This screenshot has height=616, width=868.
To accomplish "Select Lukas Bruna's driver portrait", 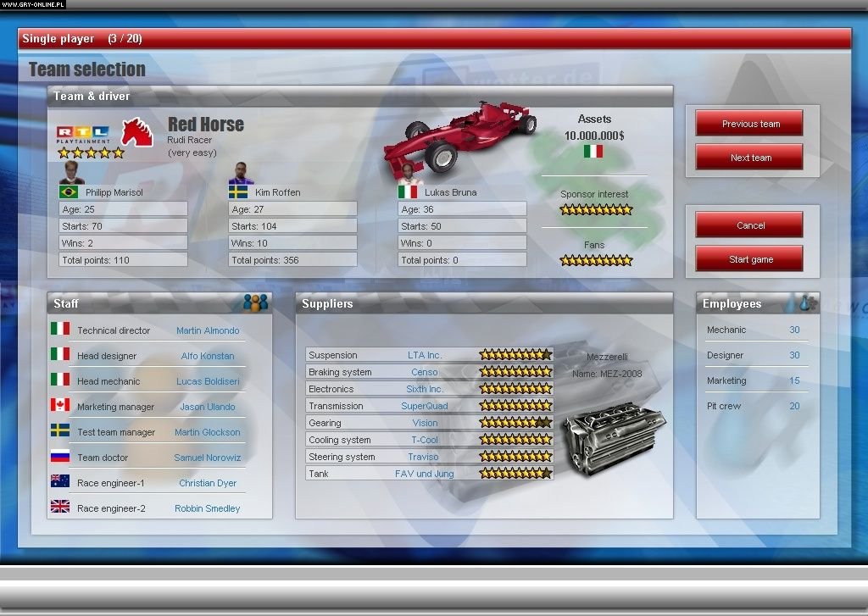I will click(x=408, y=173).
